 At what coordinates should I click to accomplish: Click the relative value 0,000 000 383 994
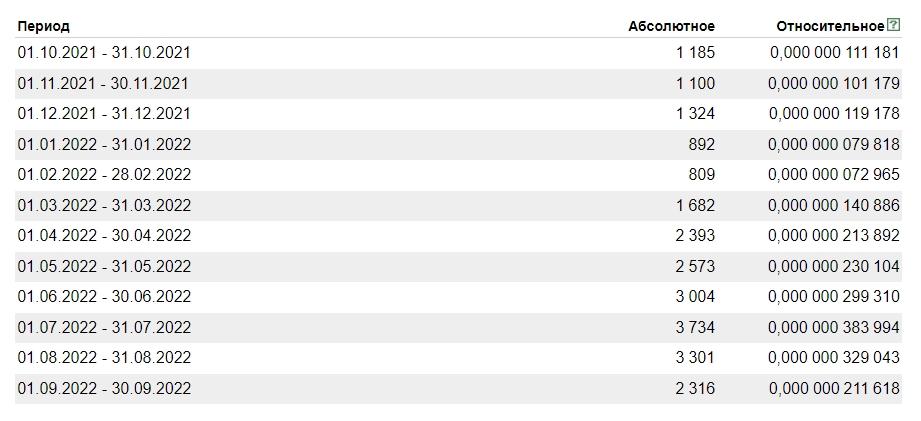pyautogui.click(x=834, y=328)
